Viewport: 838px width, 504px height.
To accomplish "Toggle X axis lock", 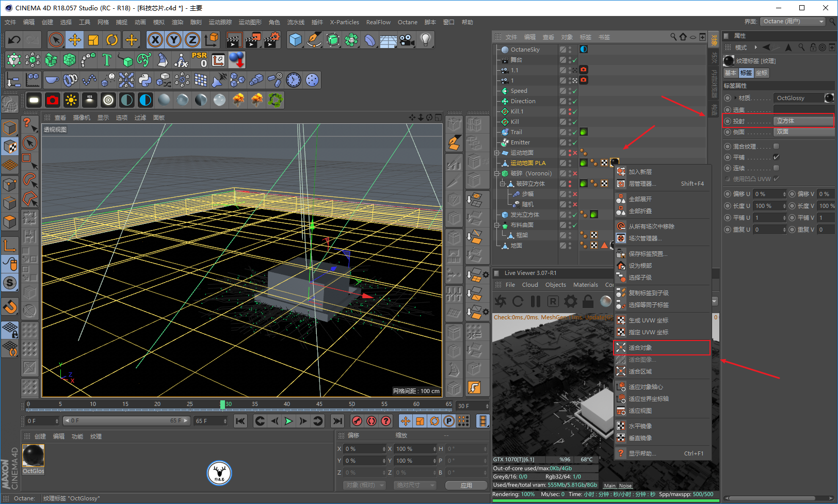I will [x=155, y=40].
